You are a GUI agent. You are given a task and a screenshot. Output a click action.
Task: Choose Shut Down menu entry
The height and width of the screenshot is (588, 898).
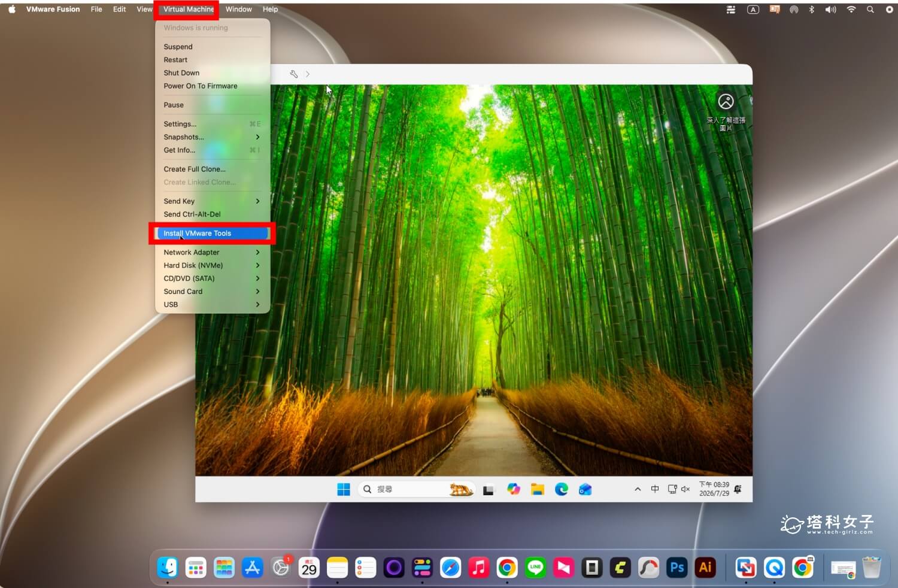pos(213,73)
